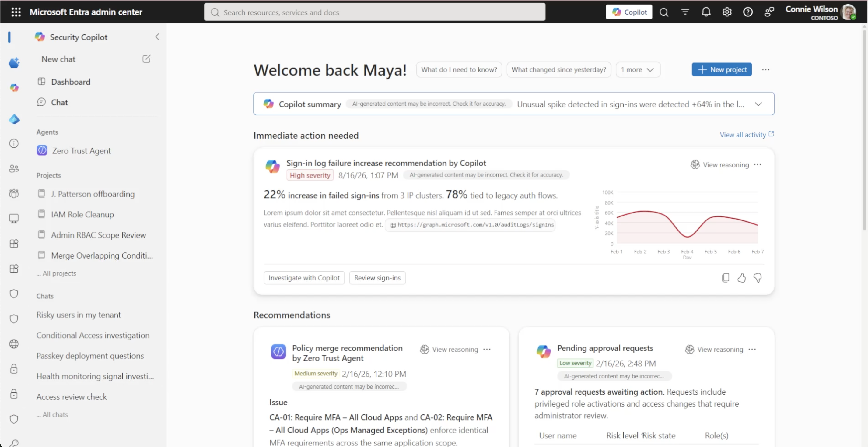View reasoning for Pending approval requests
The width and height of the screenshot is (868, 447).
[x=714, y=349]
